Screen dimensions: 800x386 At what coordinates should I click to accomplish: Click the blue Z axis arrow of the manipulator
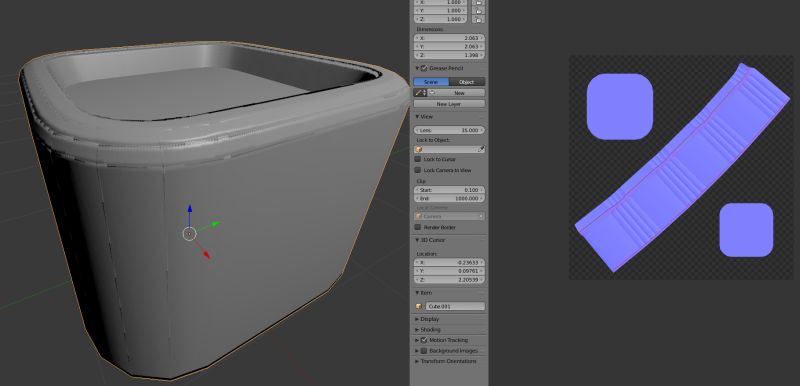click(x=189, y=209)
